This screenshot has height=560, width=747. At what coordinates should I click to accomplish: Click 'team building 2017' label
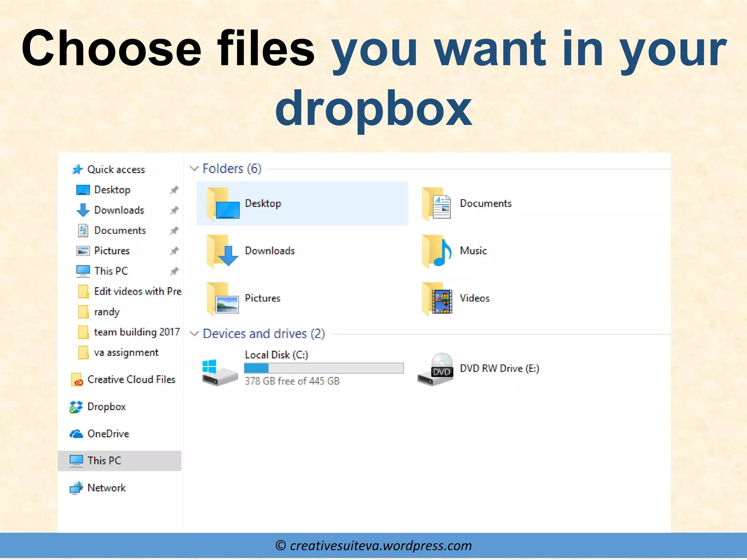tap(137, 332)
